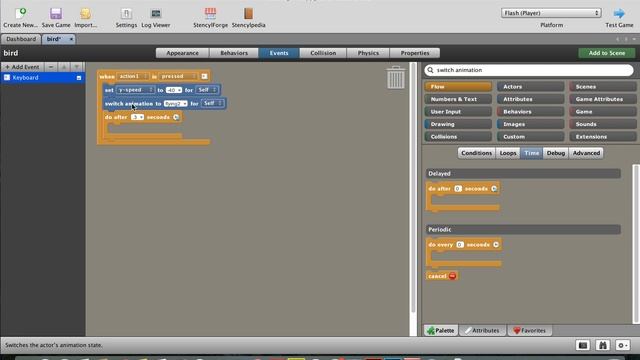Select the Scenes block category

[x=602, y=87]
